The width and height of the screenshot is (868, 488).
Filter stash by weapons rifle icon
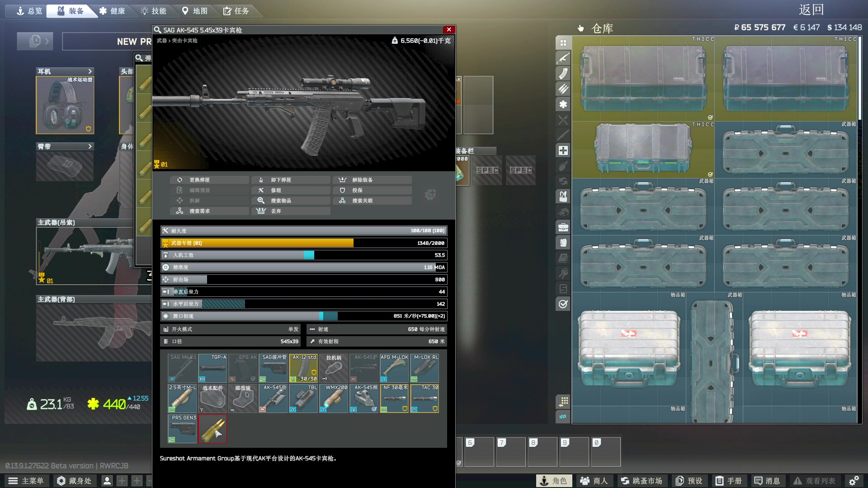point(563,58)
